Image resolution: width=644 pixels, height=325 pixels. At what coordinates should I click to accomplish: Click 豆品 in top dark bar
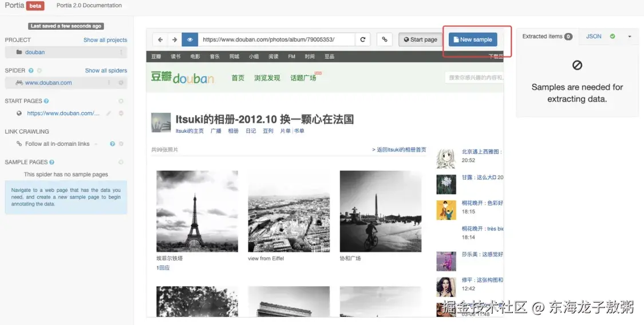[329, 57]
